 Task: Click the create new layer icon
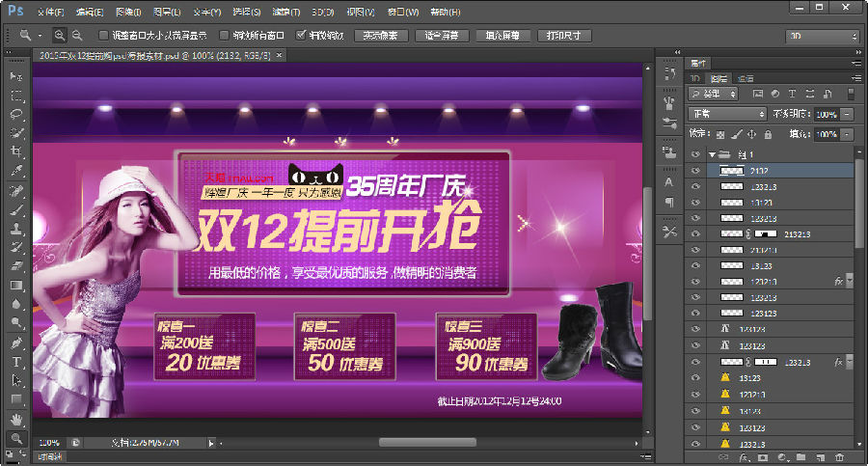pos(821,457)
